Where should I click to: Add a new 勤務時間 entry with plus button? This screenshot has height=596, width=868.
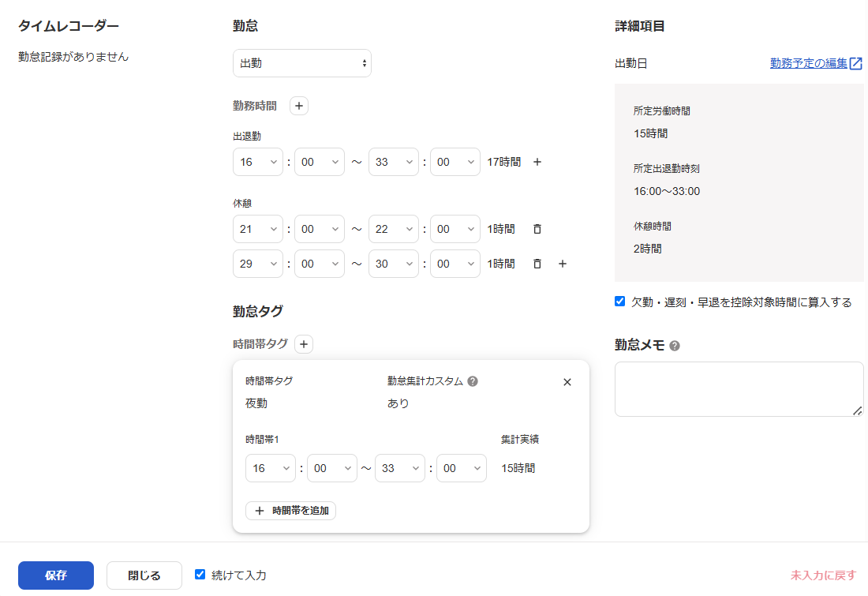coord(299,106)
